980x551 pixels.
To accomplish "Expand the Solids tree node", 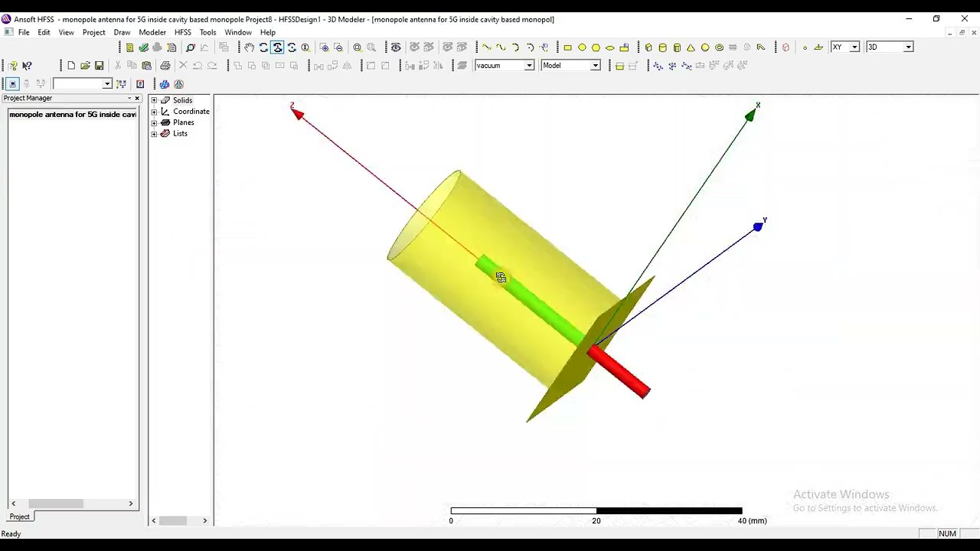I will point(154,100).
